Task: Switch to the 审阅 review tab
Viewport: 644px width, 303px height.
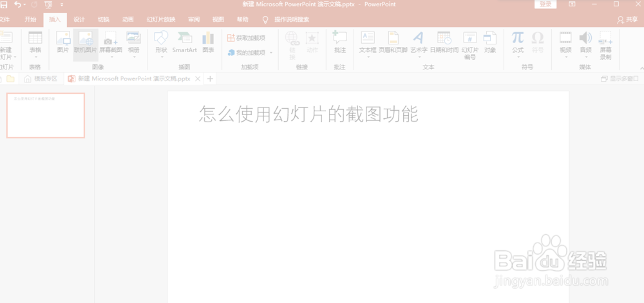Action: click(194, 19)
